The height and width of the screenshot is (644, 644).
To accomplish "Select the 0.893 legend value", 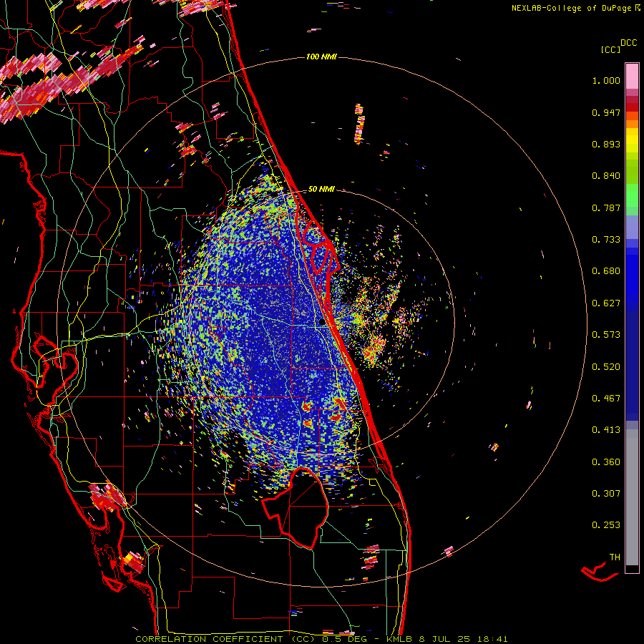I will (x=606, y=144).
